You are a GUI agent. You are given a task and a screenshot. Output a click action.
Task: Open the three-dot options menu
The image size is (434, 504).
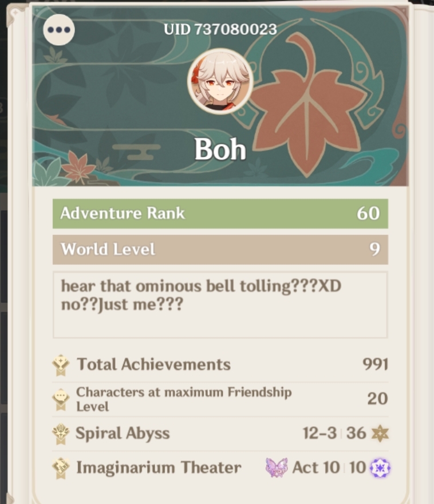pos(59,30)
